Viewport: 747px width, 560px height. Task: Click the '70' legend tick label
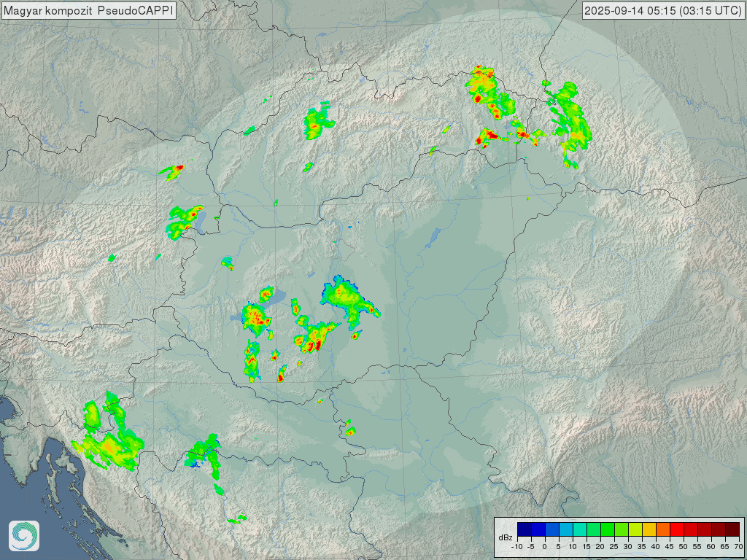tap(738, 547)
